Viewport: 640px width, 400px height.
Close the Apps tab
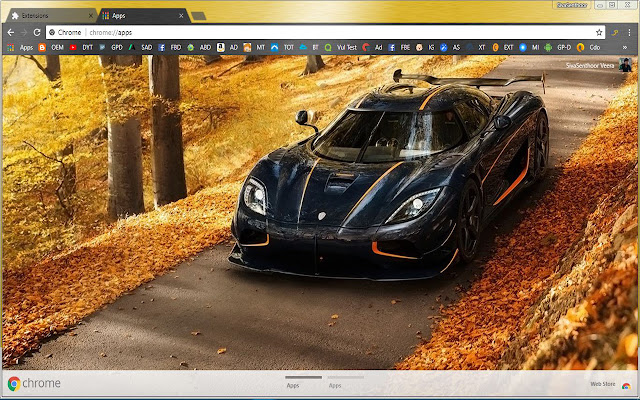[181, 16]
